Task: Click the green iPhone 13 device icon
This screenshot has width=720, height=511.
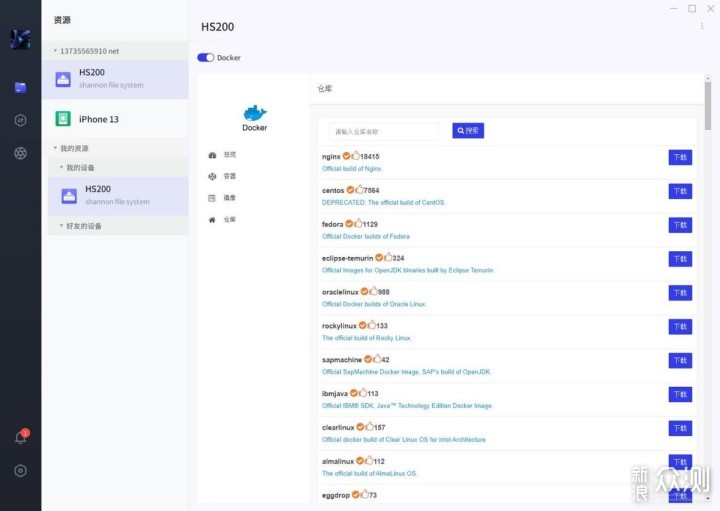Action: click(63, 118)
